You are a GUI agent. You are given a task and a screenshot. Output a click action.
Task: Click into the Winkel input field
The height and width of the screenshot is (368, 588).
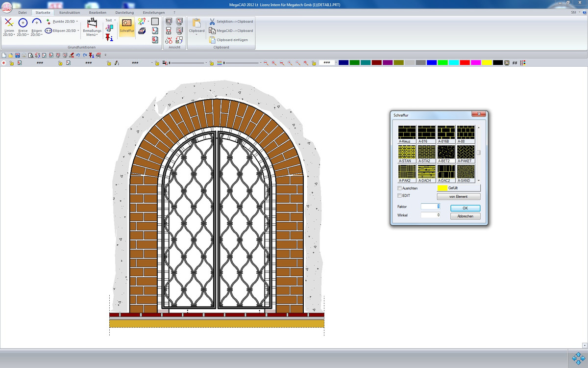[x=430, y=215]
